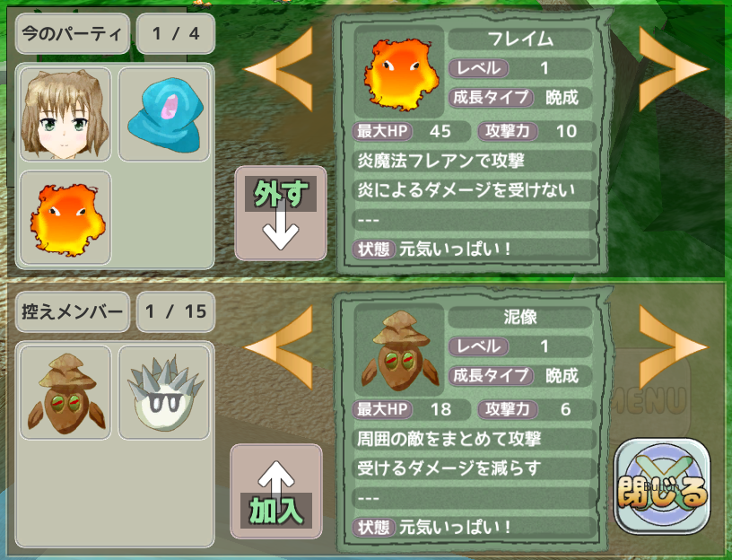This screenshot has height=560, width=732.
Task: Click the 加入 join-party button
Action: [x=276, y=491]
